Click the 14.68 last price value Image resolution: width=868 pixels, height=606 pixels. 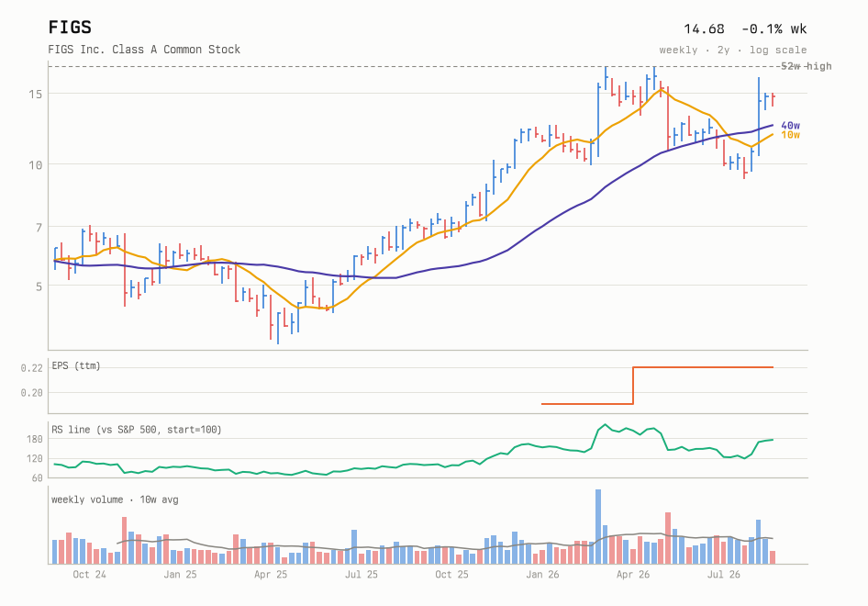[704, 28]
